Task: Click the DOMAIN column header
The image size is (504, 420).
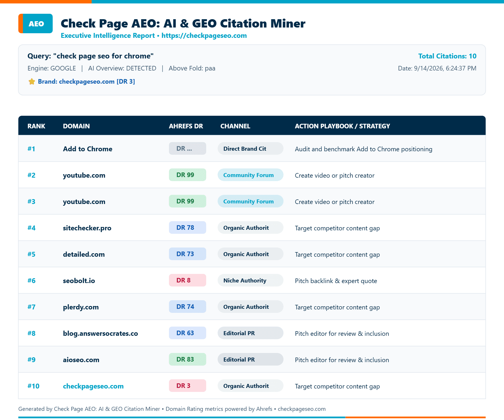Action: (76, 126)
